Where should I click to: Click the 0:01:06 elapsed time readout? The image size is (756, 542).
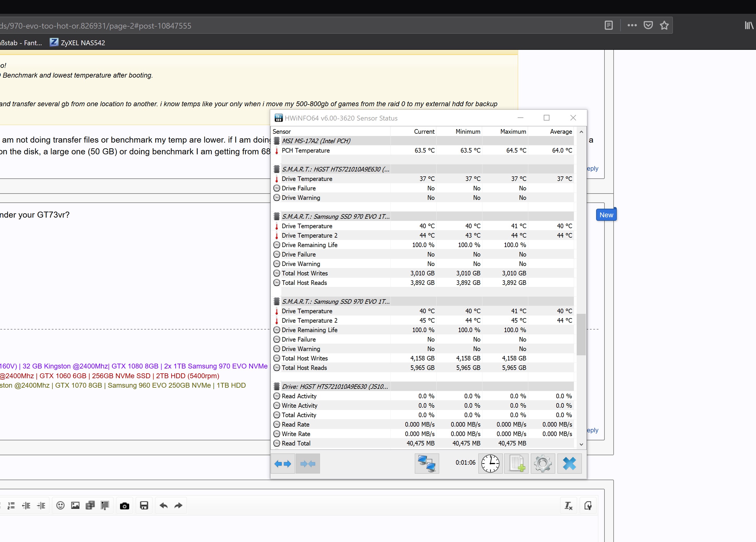[465, 462]
